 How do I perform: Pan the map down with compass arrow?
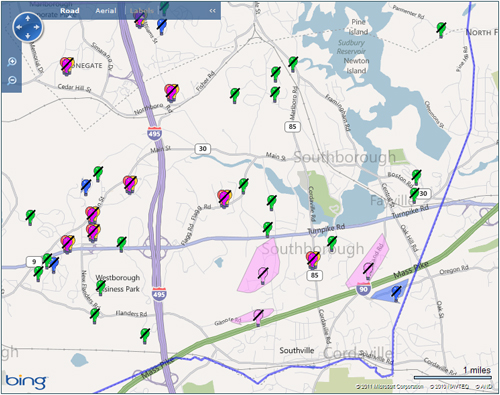pos(28,35)
